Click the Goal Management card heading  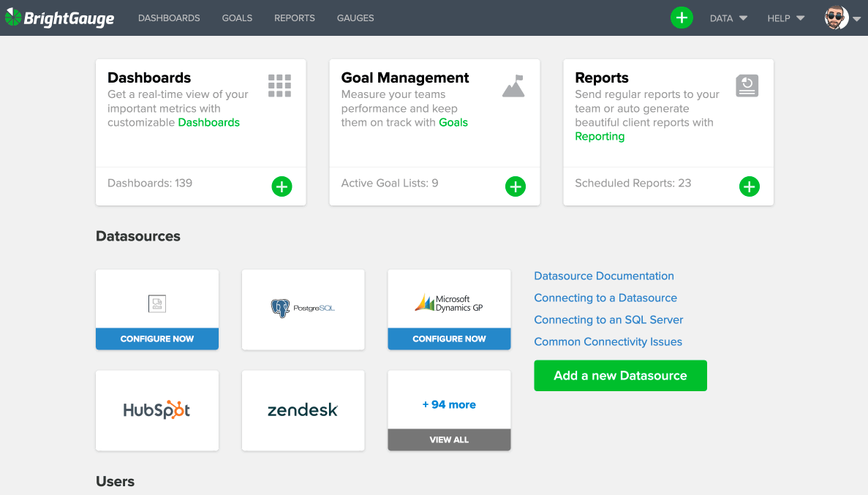pyautogui.click(x=404, y=78)
